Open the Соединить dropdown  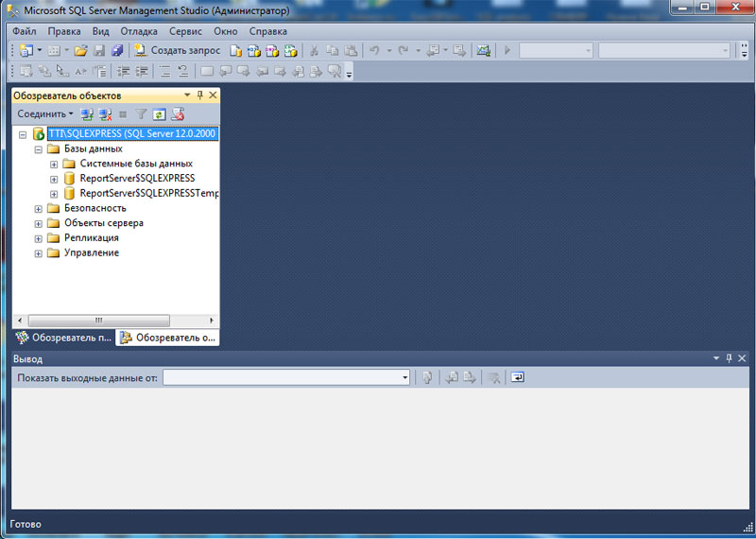[x=45, y=114]
